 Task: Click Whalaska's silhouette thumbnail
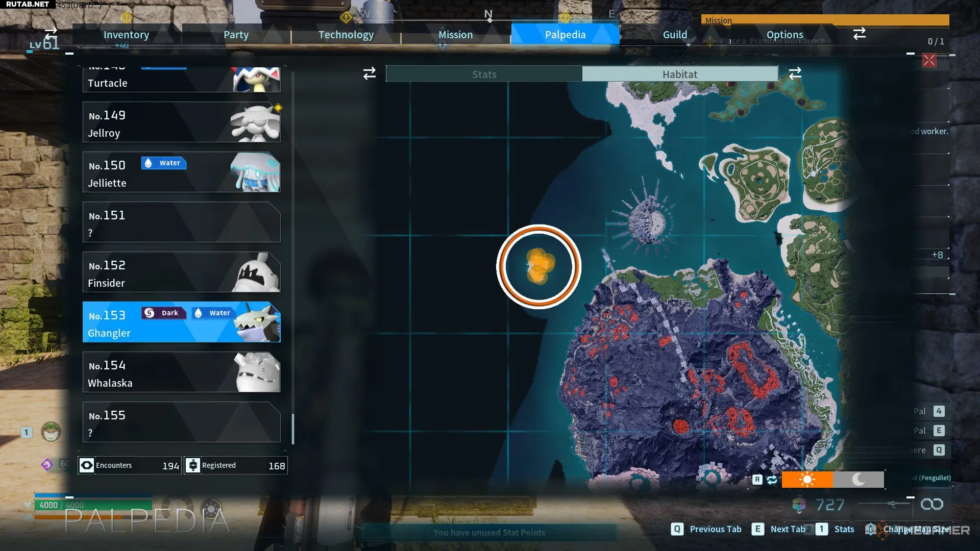(257, 372)
